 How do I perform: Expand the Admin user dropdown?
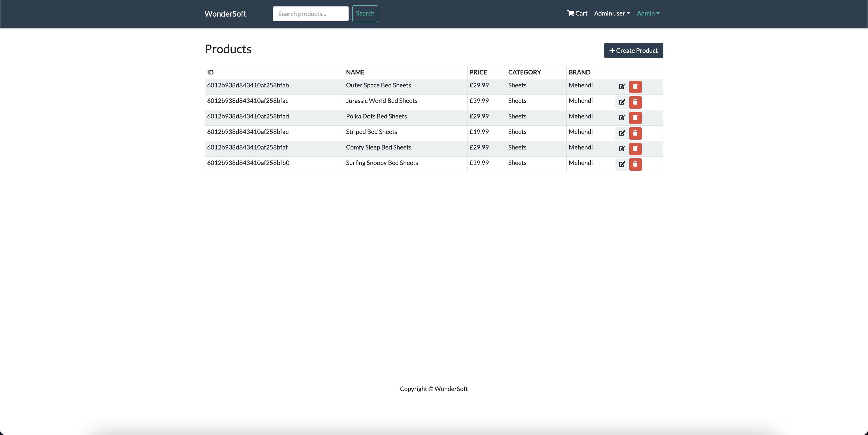pos(611,13)
